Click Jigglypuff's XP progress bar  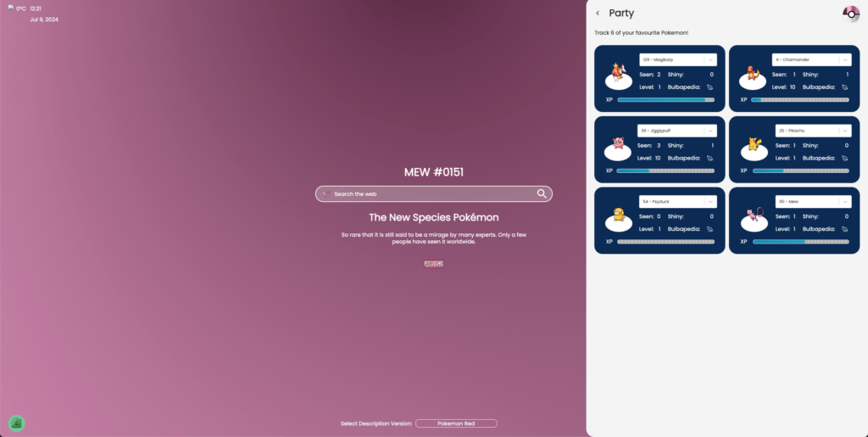(665, 171)
